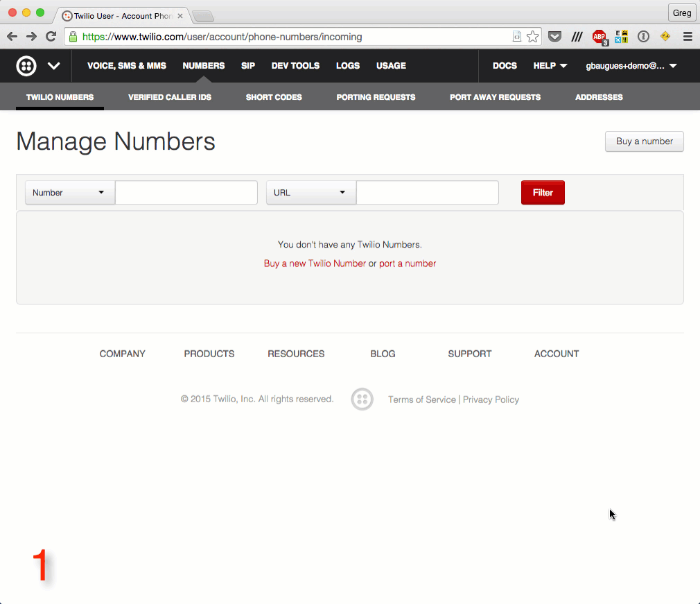Open the Company footer link
Image resolution: width=700 pixels, height=604 pixels.
coord(122,354)
